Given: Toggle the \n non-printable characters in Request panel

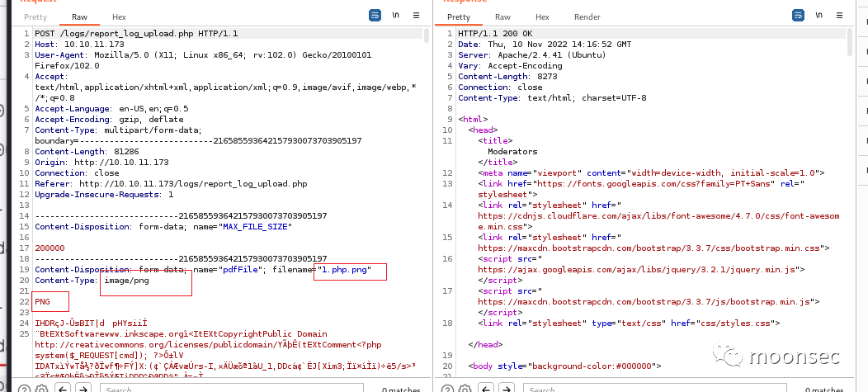Looking at the screenshot, I should point(396,16).
